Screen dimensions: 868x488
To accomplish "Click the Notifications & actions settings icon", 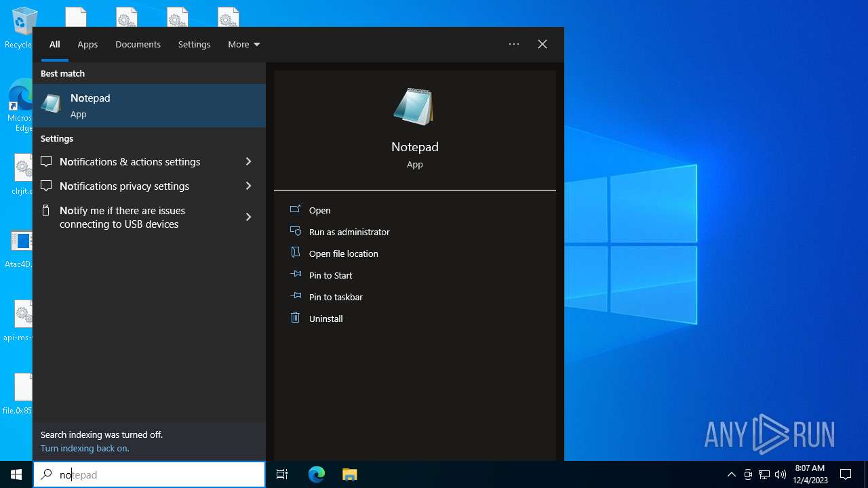I will (46, 161).
